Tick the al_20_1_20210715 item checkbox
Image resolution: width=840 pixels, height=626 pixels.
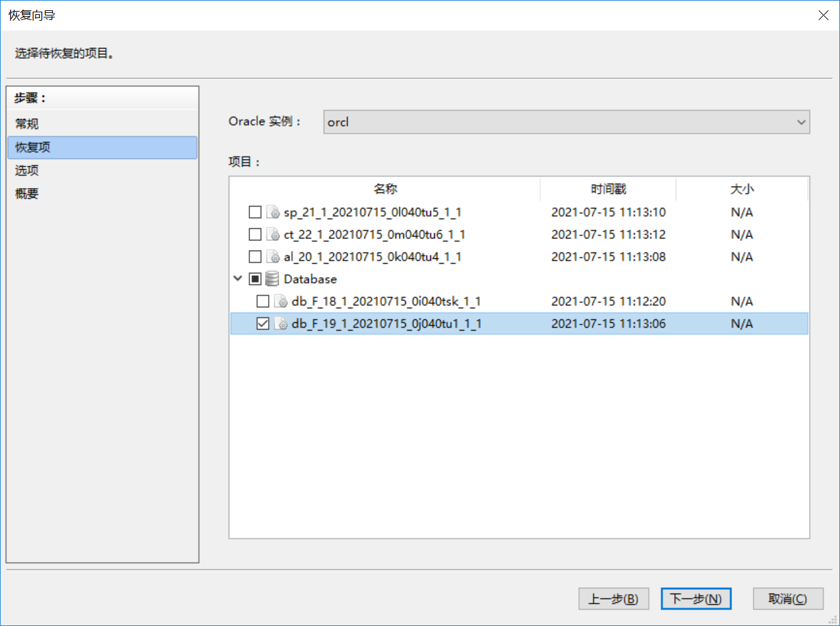tap(255, 257)
